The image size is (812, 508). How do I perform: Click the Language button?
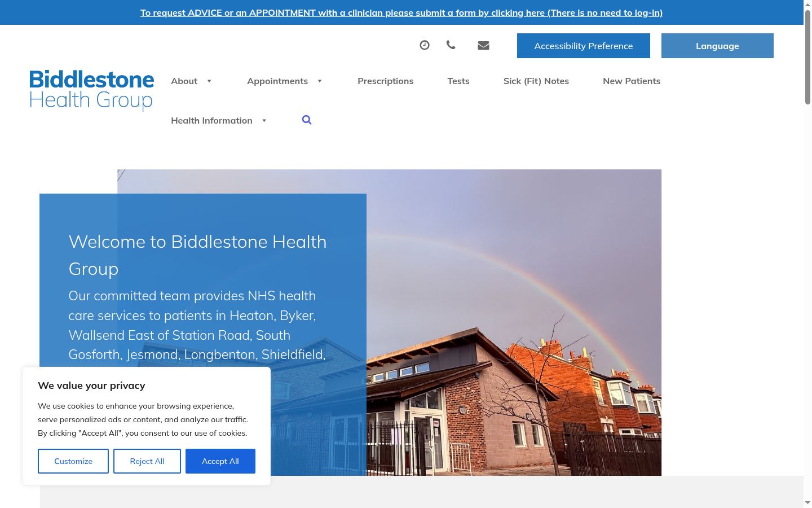point(717,46)
